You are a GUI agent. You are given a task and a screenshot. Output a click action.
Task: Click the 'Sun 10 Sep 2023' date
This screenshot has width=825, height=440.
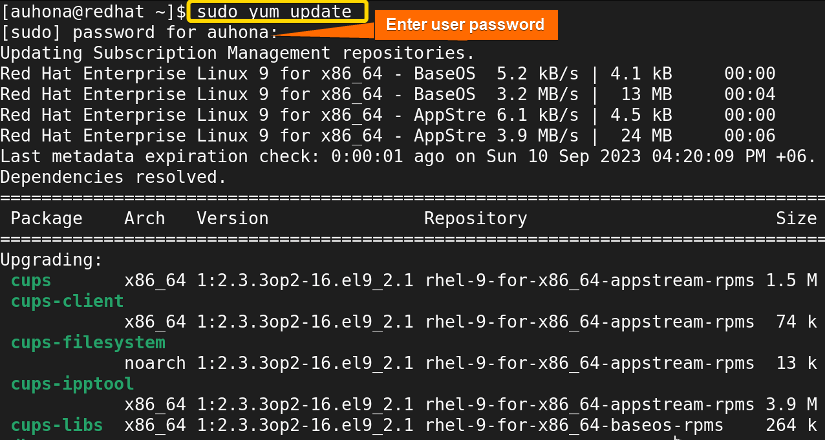[x=564, y=157]
